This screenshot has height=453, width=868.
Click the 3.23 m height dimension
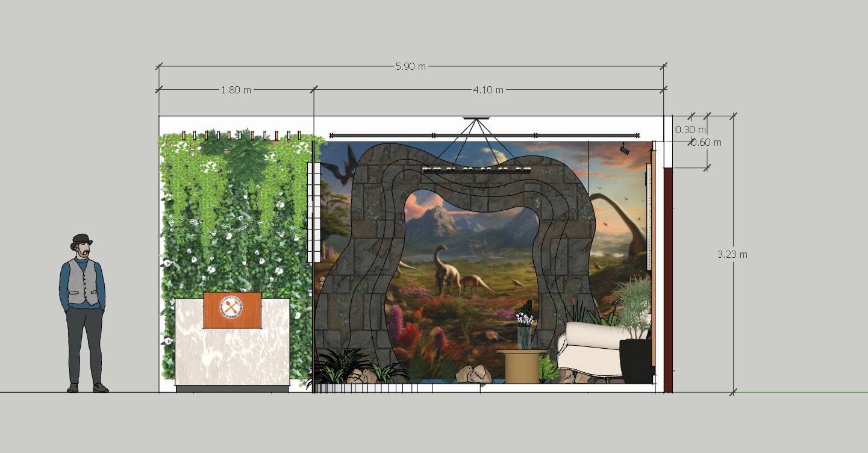coord(732,254)
